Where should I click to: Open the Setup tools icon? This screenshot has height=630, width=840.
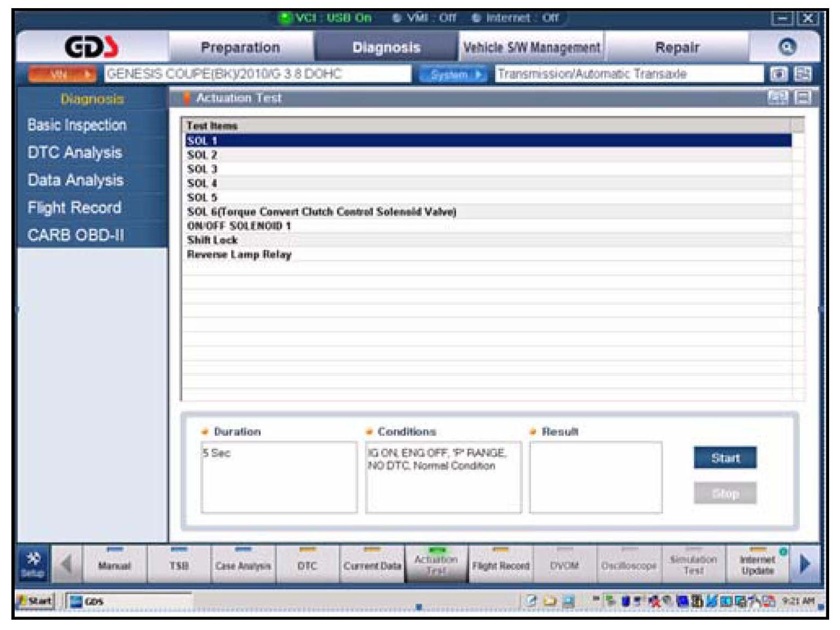click(33, 564)
